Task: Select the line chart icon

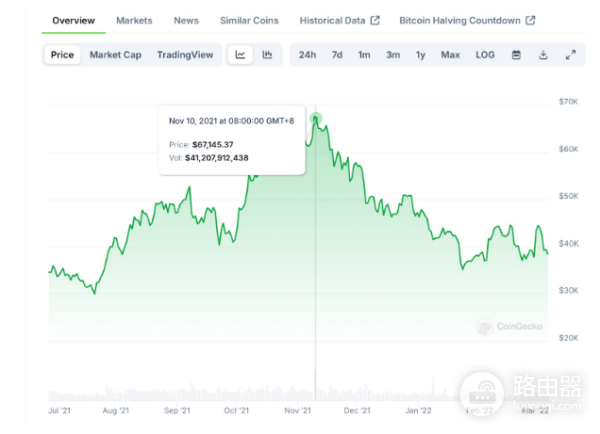Action: coord(241,55)
